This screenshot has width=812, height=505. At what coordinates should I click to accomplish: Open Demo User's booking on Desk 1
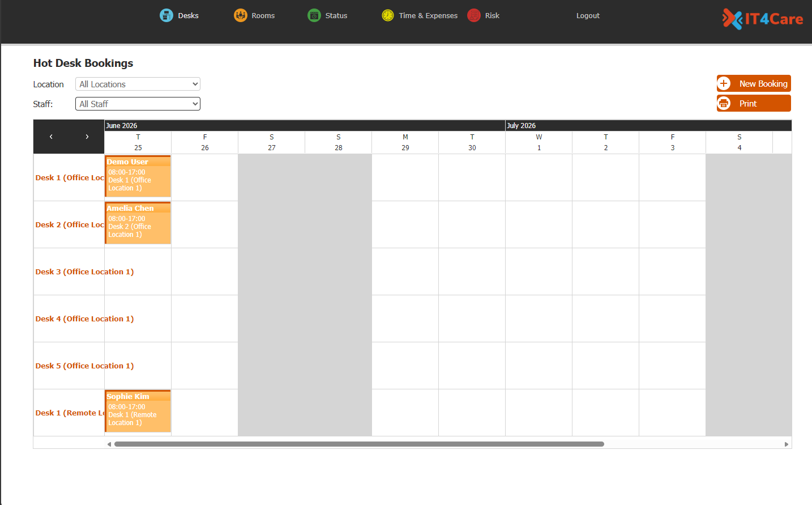point(138,176)
